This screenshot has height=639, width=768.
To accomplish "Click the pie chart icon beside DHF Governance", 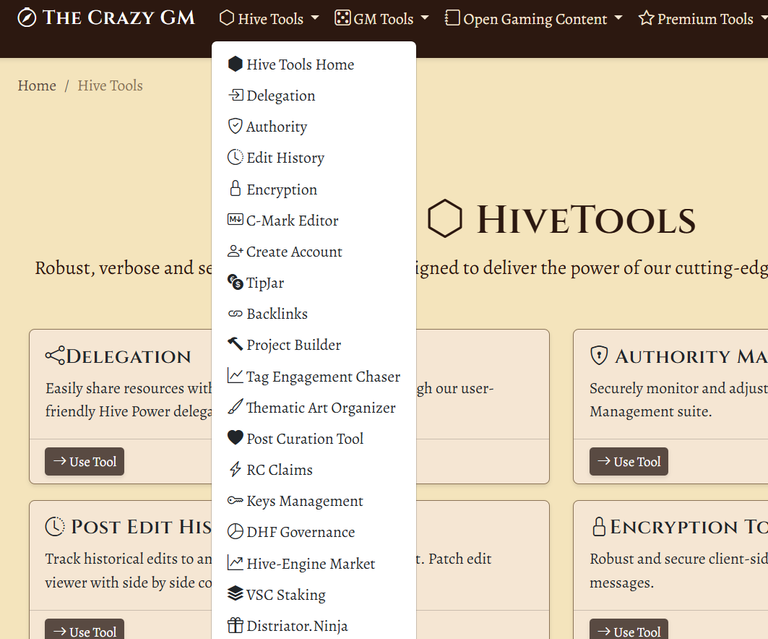I will tap(235, 531).
